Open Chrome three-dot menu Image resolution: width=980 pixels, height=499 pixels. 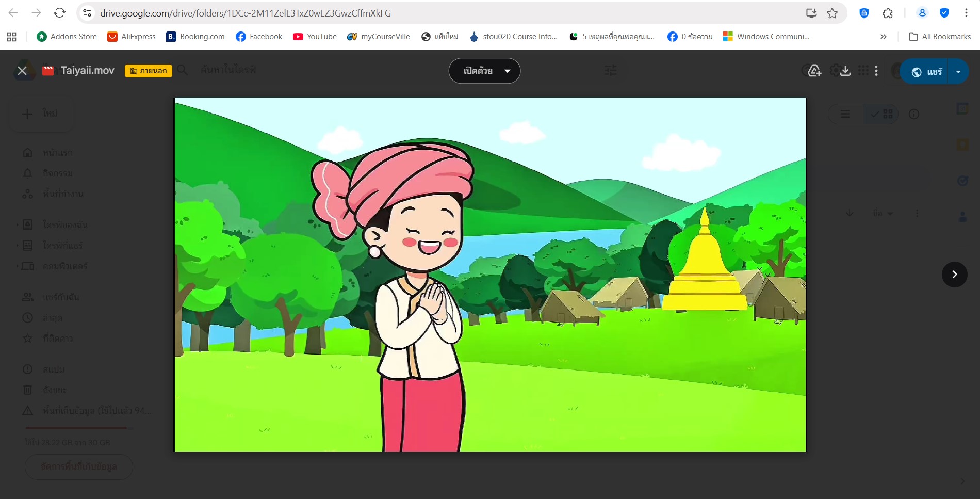click(966, 13)
